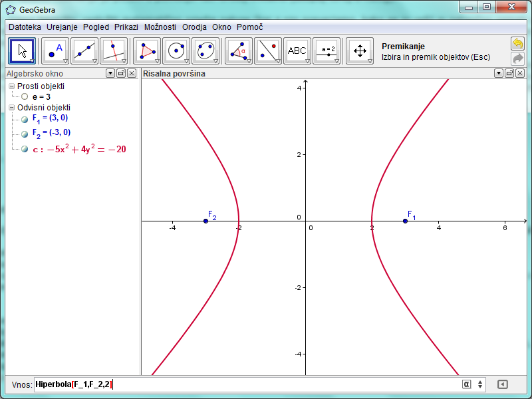This screenshot has width=532, height=399.
Task: Collapse the Prosti objekti tree group
Action: (x=12, y=86)
